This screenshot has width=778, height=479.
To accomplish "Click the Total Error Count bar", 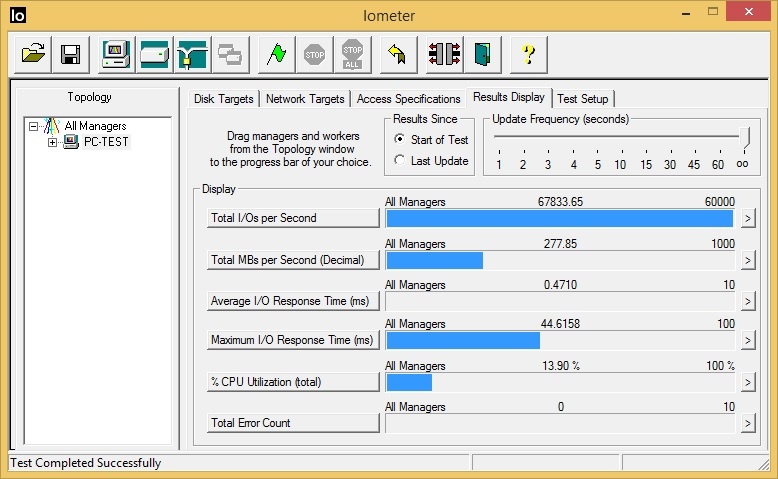I will [x=560, y=423].
